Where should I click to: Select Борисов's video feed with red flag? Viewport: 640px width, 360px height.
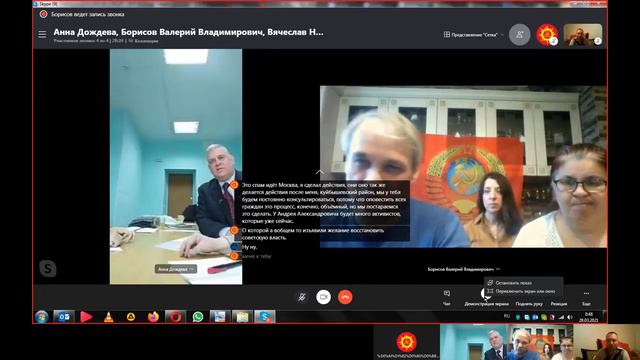pos(463,167)
